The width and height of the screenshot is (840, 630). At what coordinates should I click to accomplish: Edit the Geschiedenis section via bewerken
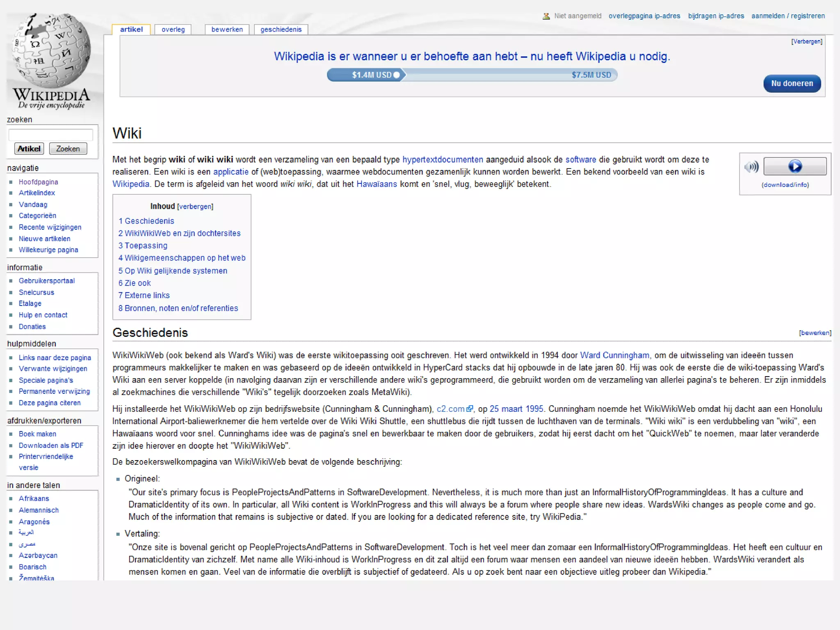815,333
